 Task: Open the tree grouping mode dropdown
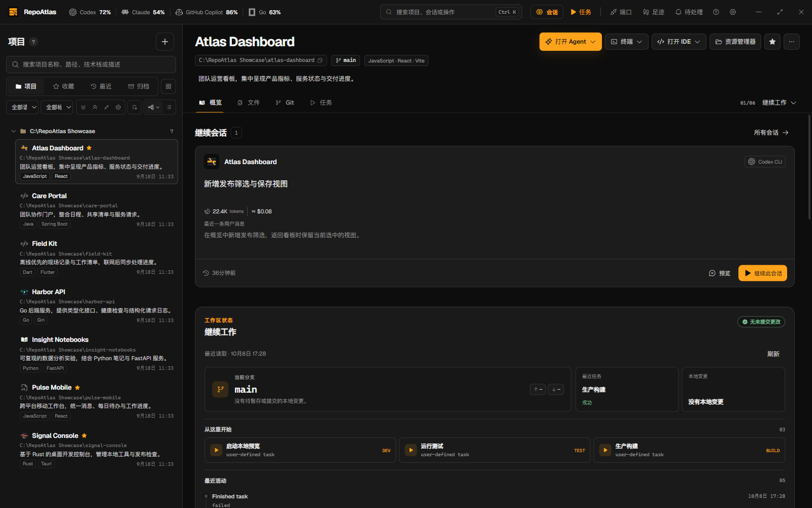[154, 107]
